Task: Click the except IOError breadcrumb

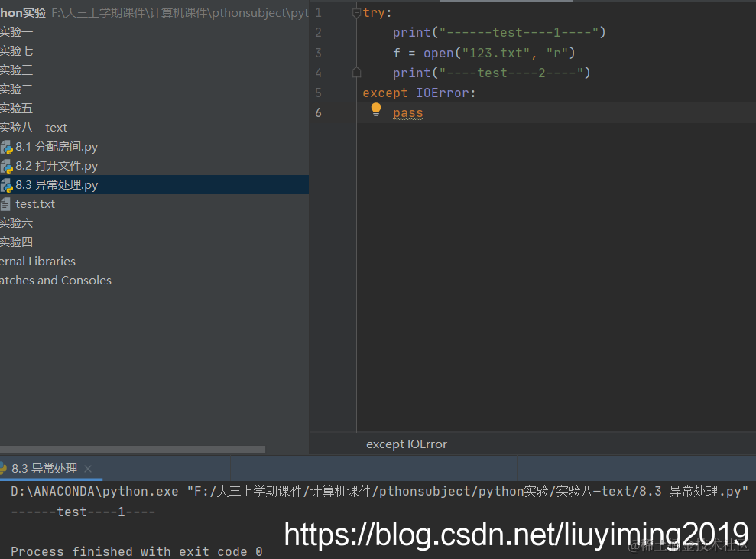Action: [407, 444]
